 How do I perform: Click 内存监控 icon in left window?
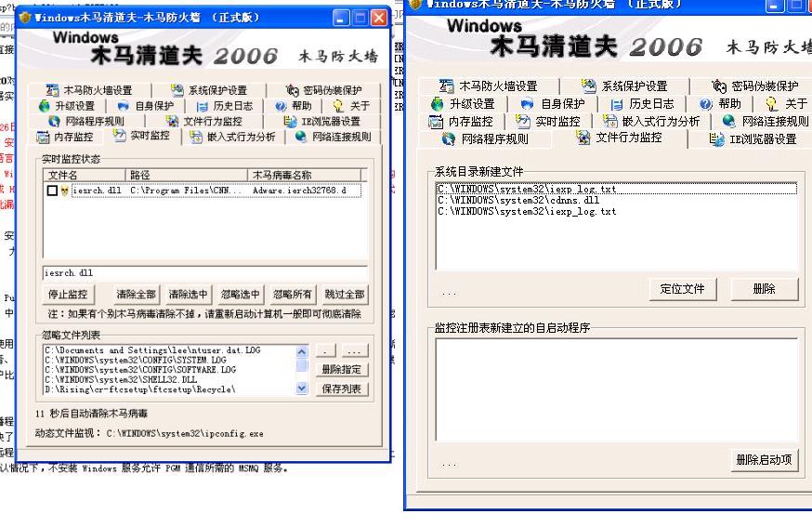click(x=43, y=137)
